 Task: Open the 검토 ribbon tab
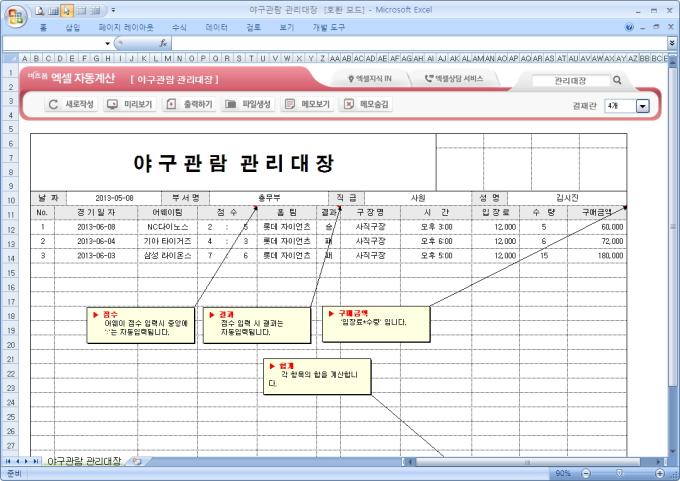tap(254, 27)
